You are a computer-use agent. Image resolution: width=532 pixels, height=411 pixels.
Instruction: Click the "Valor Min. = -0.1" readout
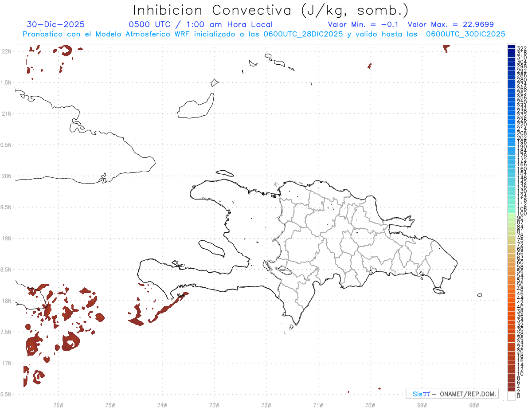(x=364, y=24)
